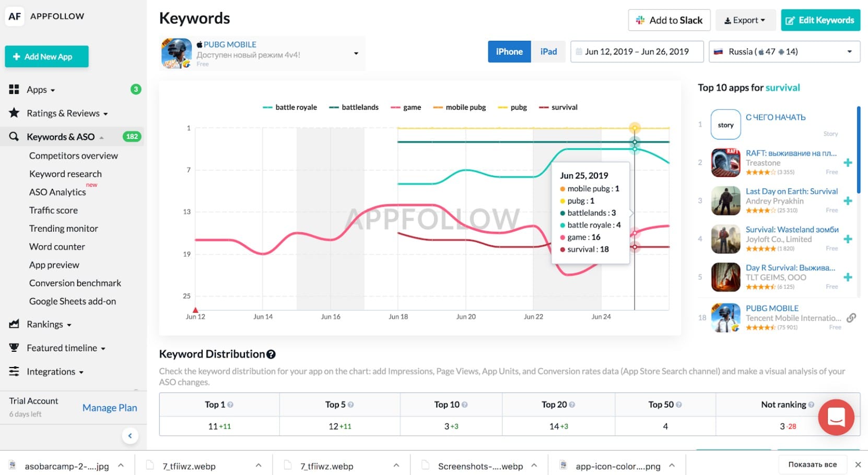868x475 pixels.
Task: Open Keyword research from sidebar menu
Action: click(x=65, y=174)
